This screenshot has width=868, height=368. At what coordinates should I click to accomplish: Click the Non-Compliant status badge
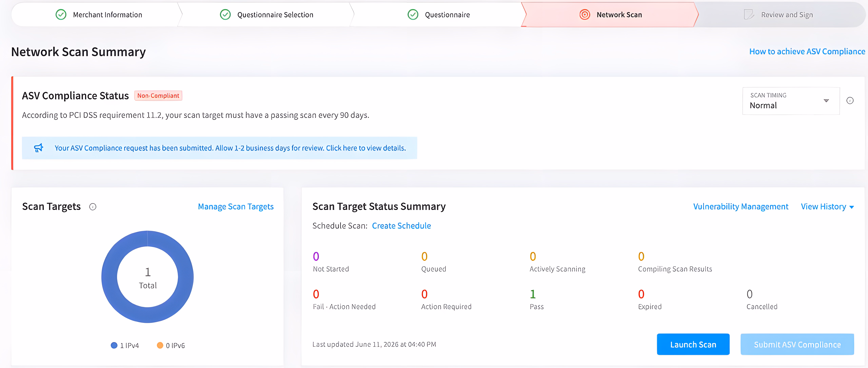point(158,96)
